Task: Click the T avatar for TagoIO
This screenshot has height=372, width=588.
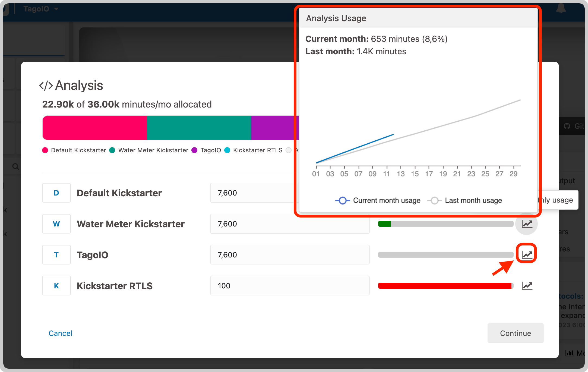Action: click(56, 255)
